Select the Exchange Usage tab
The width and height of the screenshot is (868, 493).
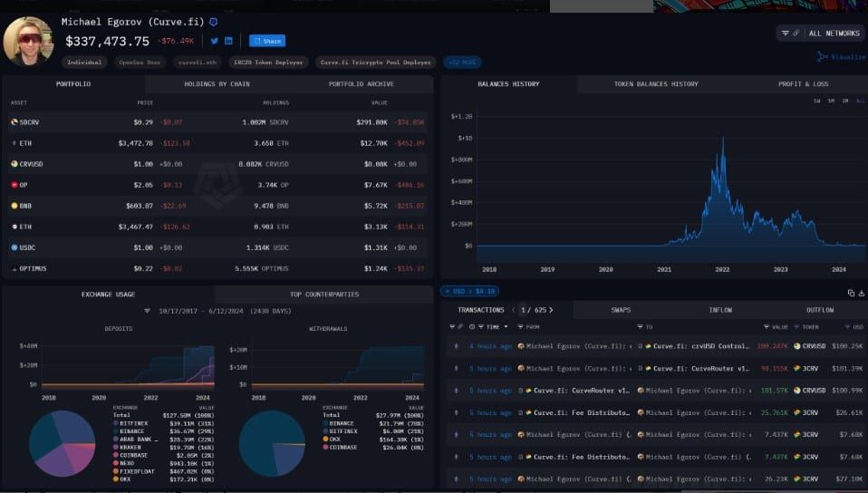coord(109,295)
